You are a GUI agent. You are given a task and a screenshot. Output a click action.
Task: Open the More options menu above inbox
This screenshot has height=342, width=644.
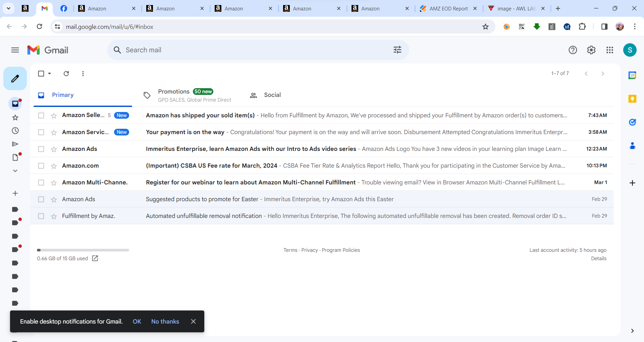[x=83, y=73]
